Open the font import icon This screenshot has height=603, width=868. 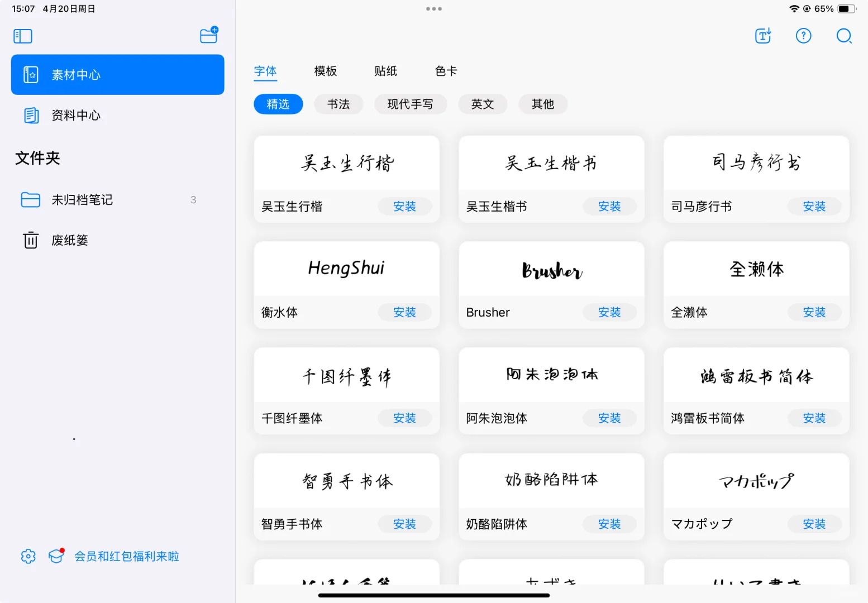coord(763,36)
